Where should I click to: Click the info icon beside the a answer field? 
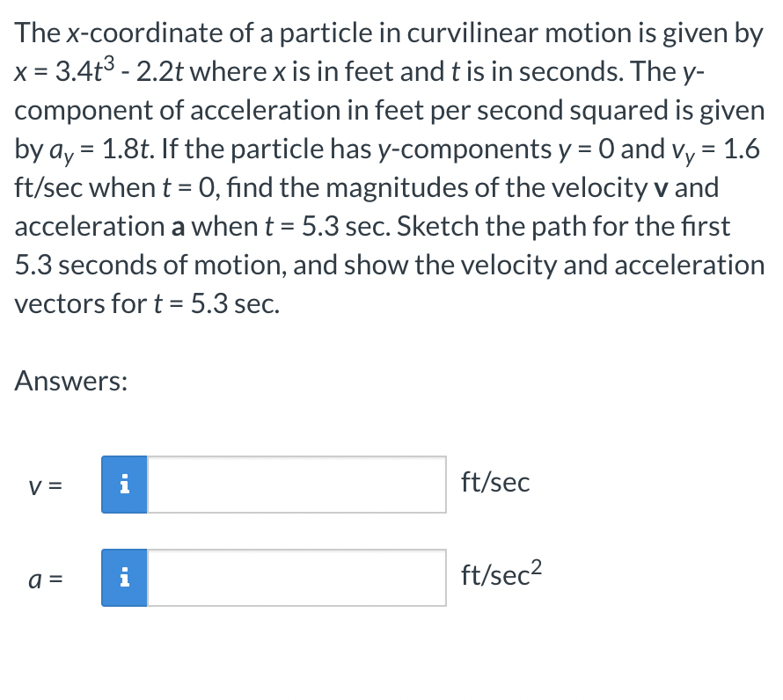tap(124, 578)
